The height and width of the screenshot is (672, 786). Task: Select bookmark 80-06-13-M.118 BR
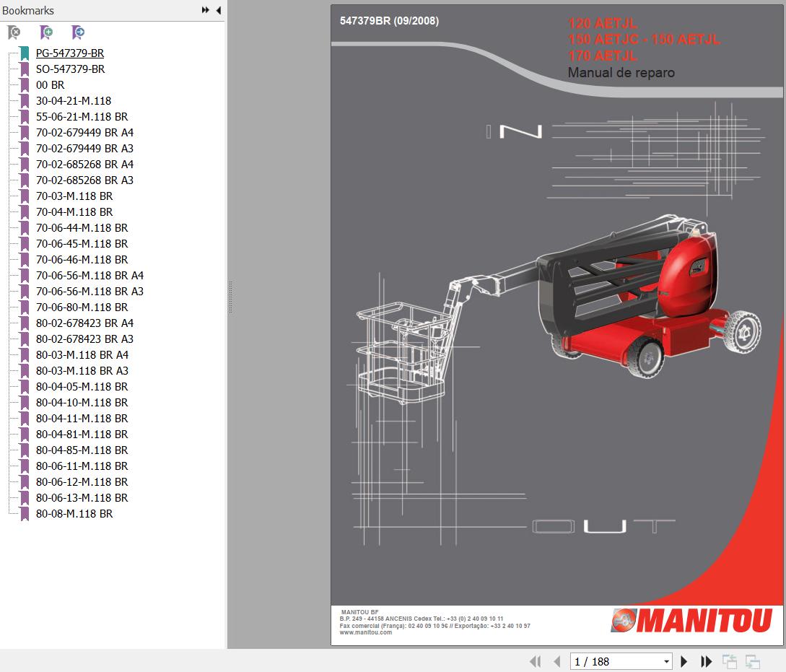(x=82, y=497)
